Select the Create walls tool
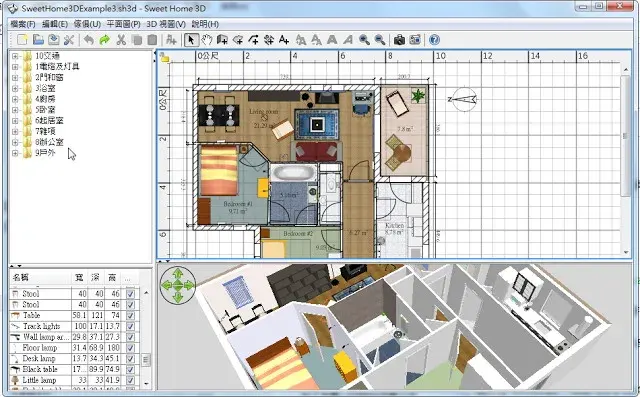Screen dimensions: 640x397 tap(222, 40)
